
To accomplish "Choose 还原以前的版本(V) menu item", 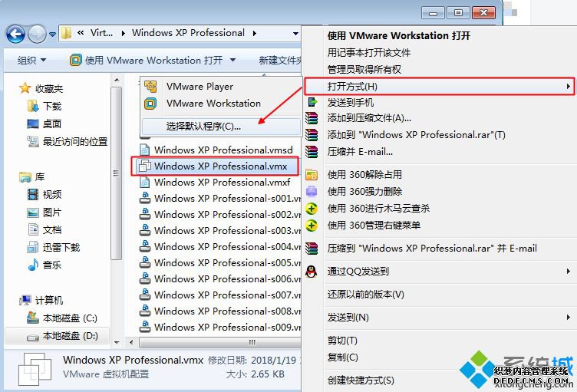I will (x=439, y=295).
